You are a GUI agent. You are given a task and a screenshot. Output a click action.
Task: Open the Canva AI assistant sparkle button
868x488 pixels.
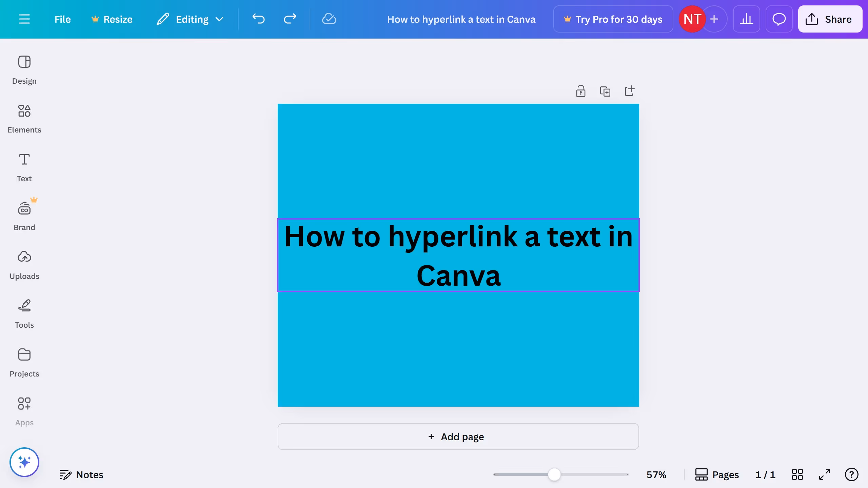pyautogui.click(x=24, y=462)
